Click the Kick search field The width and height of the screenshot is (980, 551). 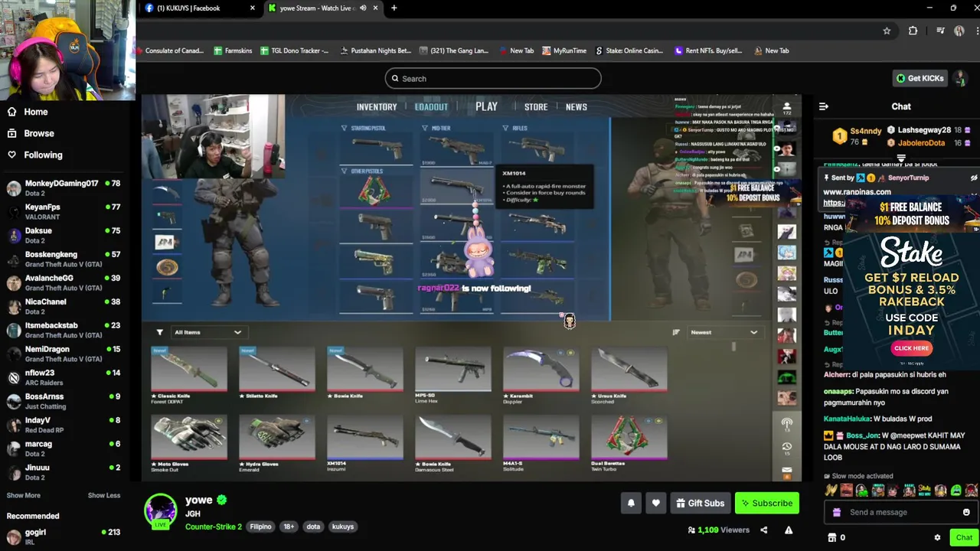pos(493,79)
